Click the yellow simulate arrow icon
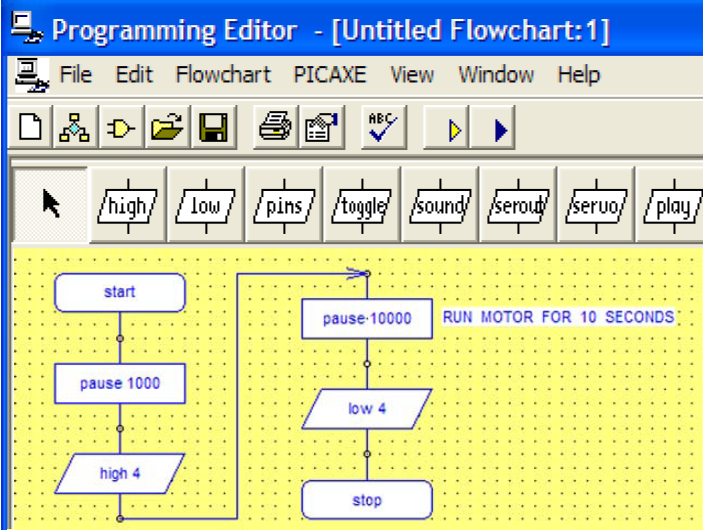The width and height of the screenshot is (703, 530). [446, 127]
